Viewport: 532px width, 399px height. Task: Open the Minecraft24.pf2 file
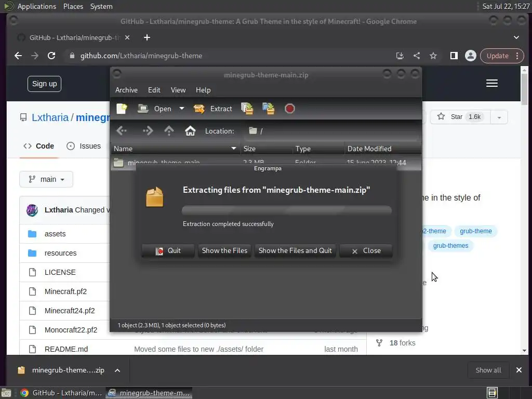click(70, 311)
